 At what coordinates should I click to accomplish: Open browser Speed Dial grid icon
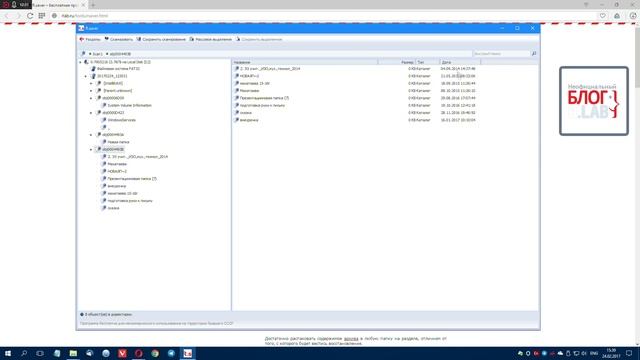[x=42, y=16]
